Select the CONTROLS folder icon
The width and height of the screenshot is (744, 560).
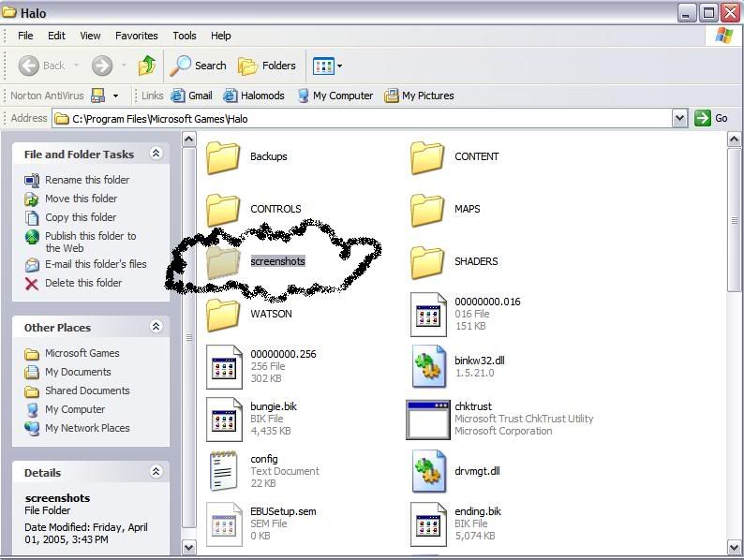tap(223, 210)
